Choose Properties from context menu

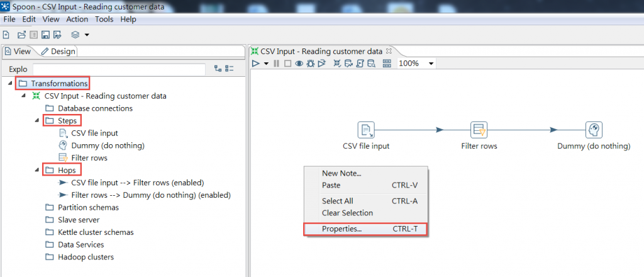tap(365, 229)
